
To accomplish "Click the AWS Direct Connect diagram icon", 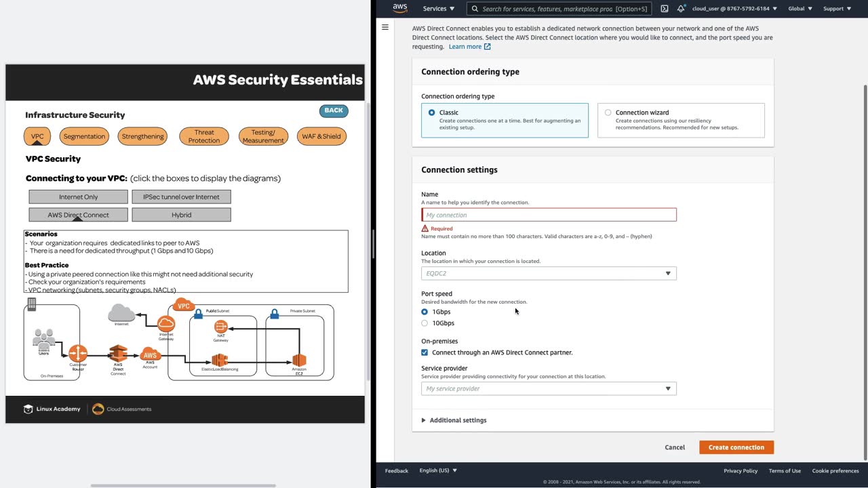I will point(119,354).
